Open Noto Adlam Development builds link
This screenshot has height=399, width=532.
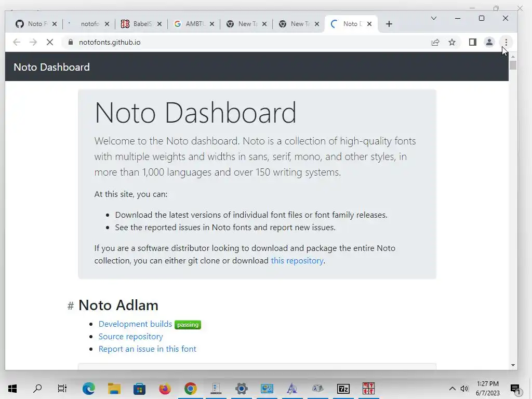click(135, 324)
